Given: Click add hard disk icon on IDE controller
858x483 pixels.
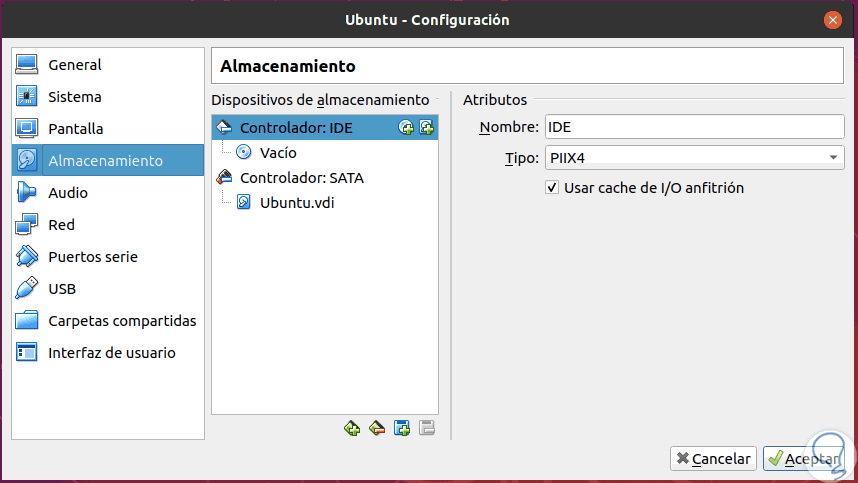Looking at the screenshot, I should pyautogui.click(x=426, y=127).
